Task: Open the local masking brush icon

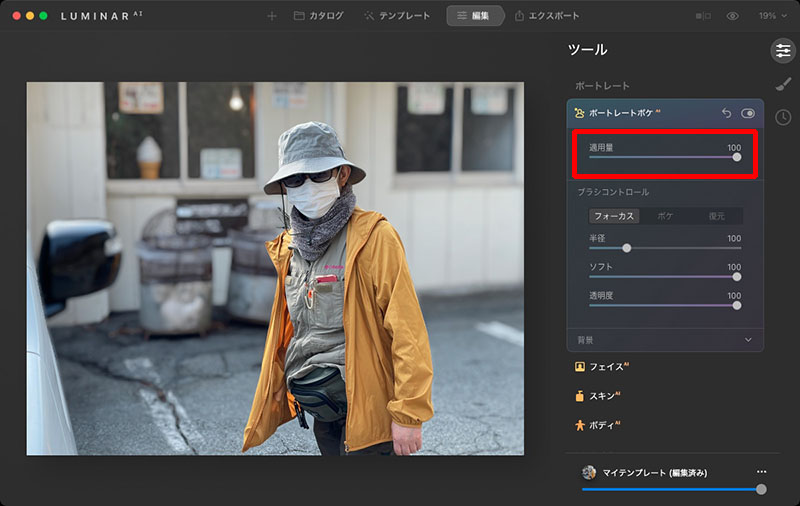Action: (783, 84)
